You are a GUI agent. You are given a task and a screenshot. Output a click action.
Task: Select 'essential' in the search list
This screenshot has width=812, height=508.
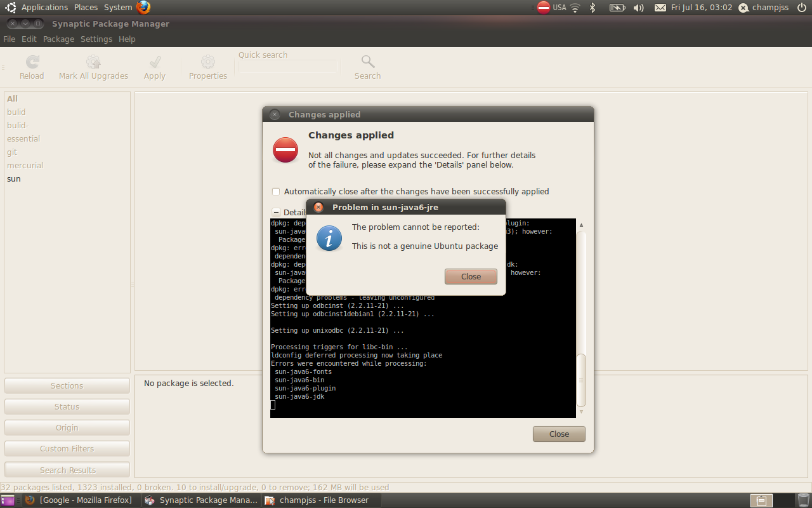coord(67,139)
